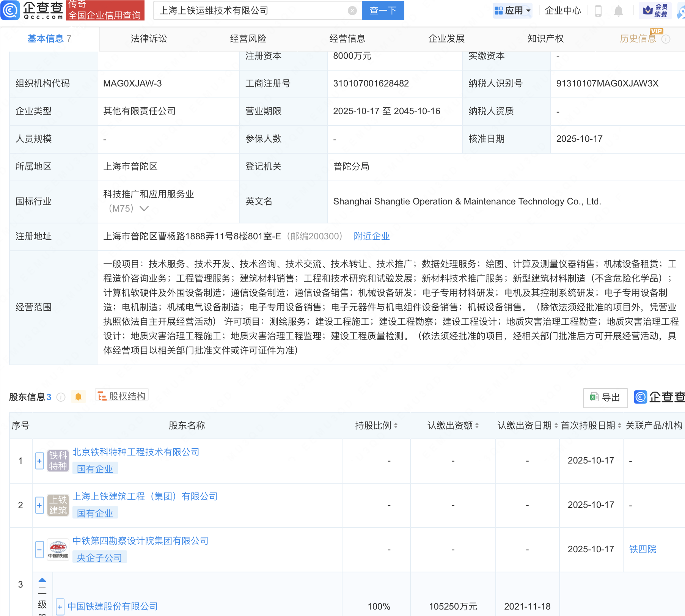Screen dimensions: 685x616
Task: Click the company name search input field
Action: tap(250, 11)
